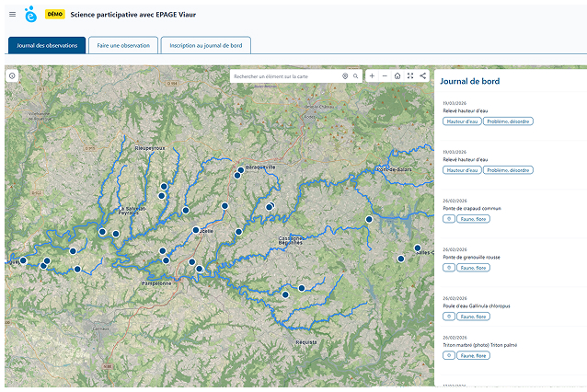Open the Faire une observation tab
The width and height of the screenshot is (587, 392).
pyautogui.click(x=123, y=45)
